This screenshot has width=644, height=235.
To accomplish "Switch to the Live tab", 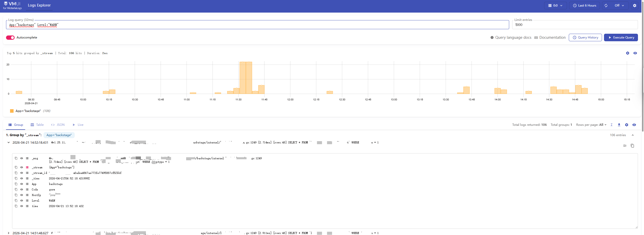I will pyautogui.click(x=78, y=125).
